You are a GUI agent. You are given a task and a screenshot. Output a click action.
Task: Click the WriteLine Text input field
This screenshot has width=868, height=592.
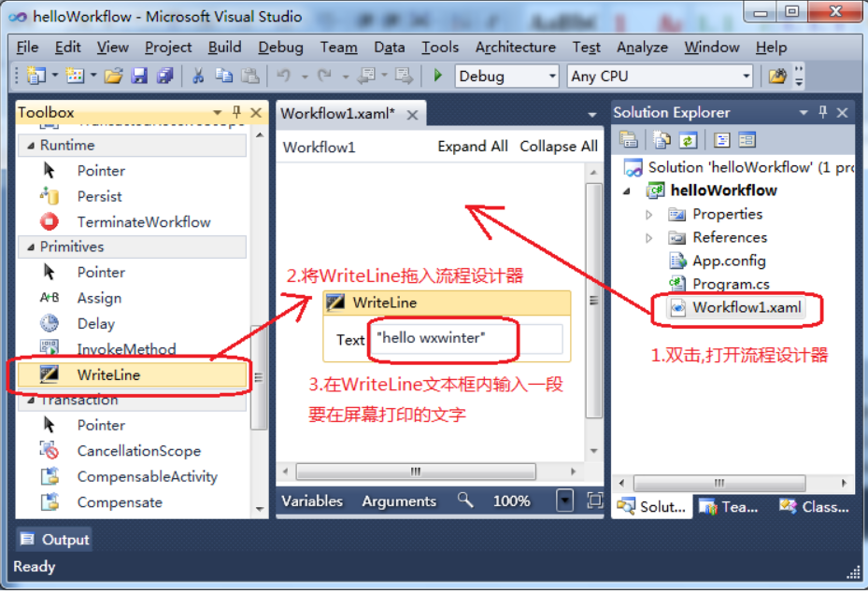467,338
